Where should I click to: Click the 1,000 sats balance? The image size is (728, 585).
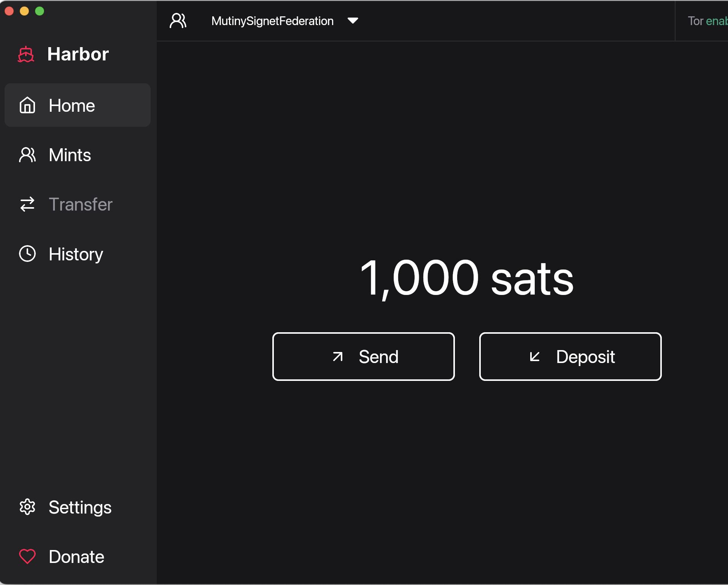pyautogui.click(x=467, y=277)
